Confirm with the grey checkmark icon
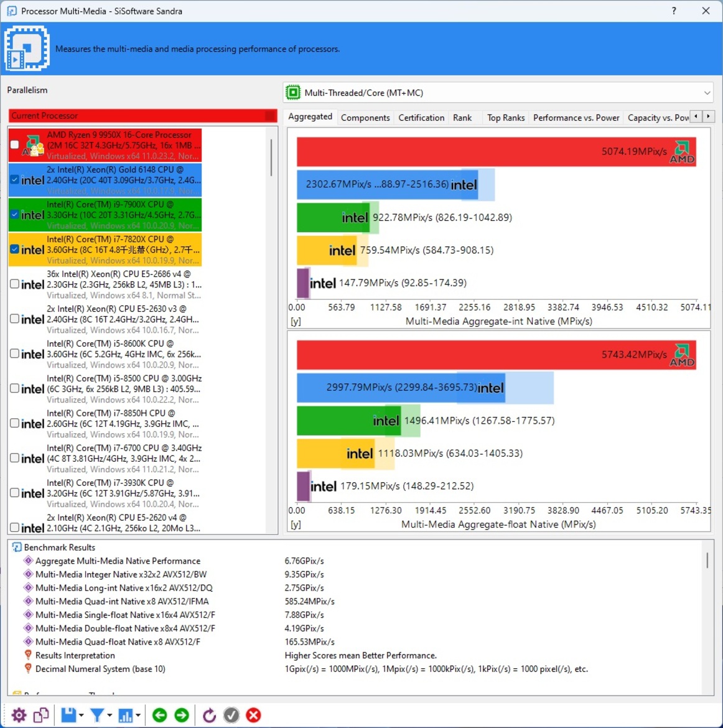Screen dimensions: 723x728 point(231,715)
